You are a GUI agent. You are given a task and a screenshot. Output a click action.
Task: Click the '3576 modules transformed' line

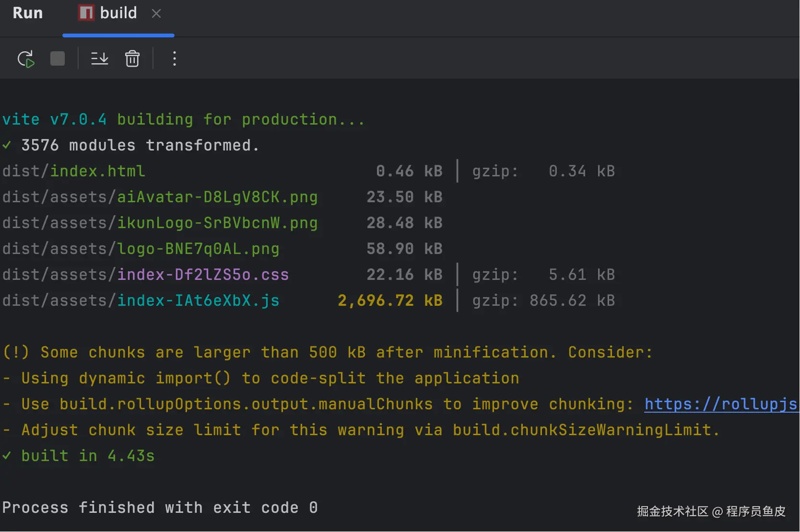pyautogui.click(x=140, y=145)
